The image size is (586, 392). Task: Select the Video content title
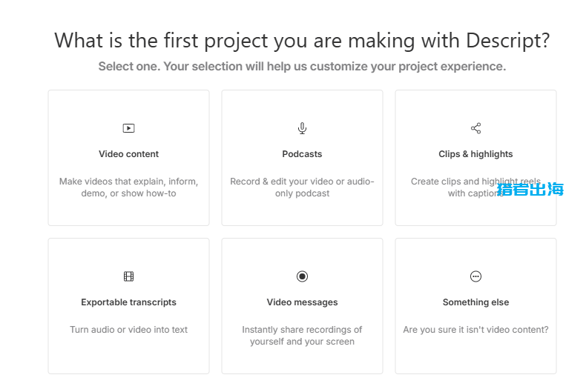pos(128,154)
